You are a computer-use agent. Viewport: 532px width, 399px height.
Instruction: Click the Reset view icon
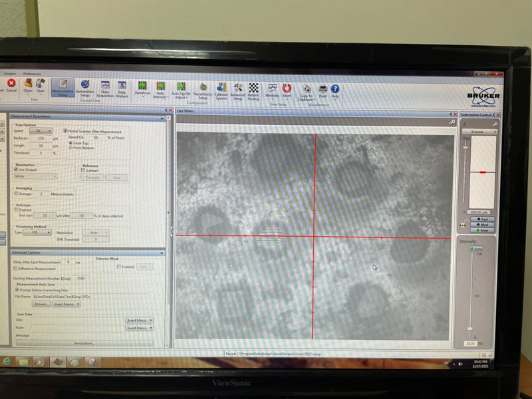pyautogui.click(x=287, y=88)
